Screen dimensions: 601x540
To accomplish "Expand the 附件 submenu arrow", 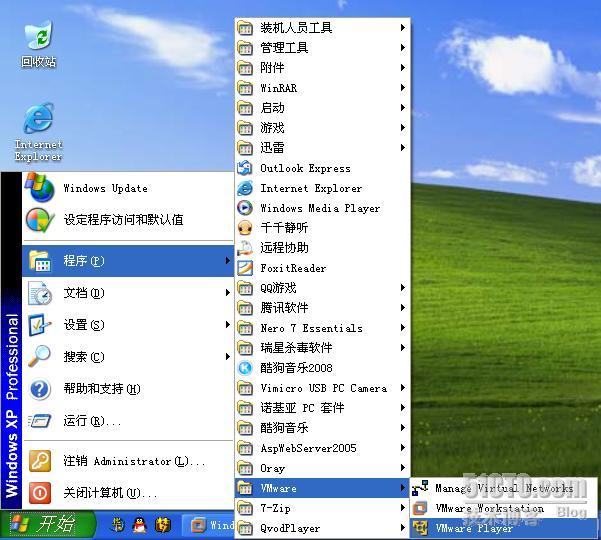I will (x=402, y=67).
